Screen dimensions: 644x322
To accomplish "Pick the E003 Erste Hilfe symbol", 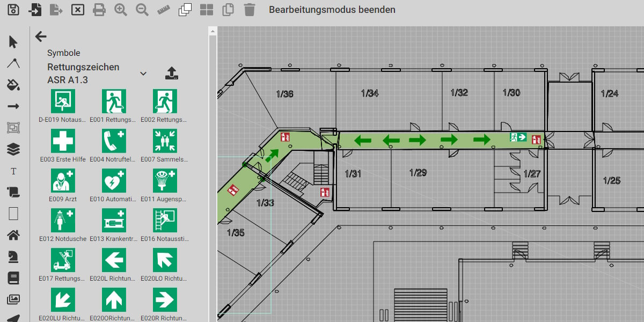I will pos(63,141).
